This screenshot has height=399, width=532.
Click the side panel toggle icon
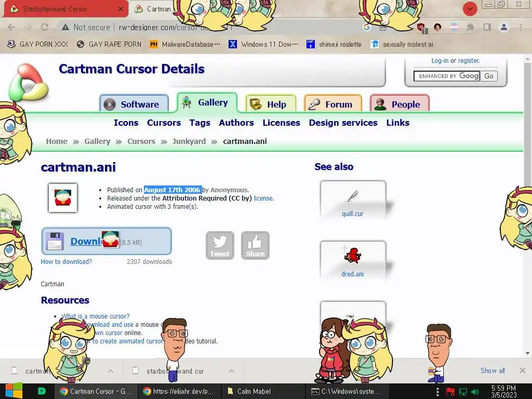[x=487, y=27]
